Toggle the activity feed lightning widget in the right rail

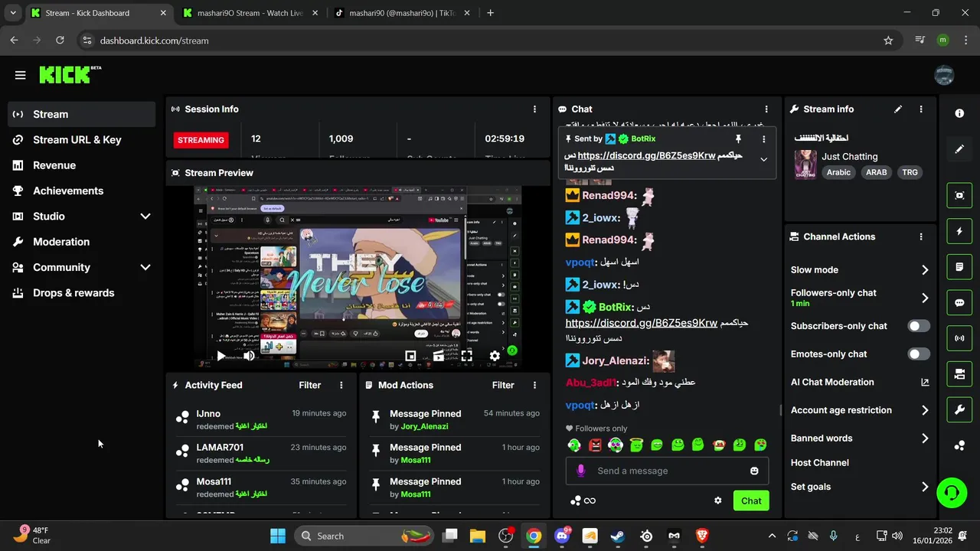click(x=959, y=231)
